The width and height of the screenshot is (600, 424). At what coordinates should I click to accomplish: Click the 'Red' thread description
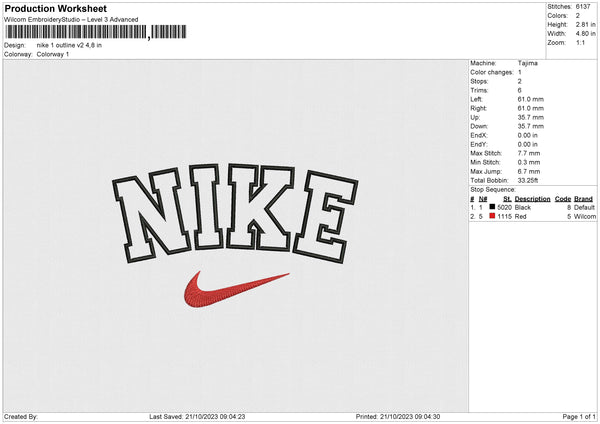[520, 217]
